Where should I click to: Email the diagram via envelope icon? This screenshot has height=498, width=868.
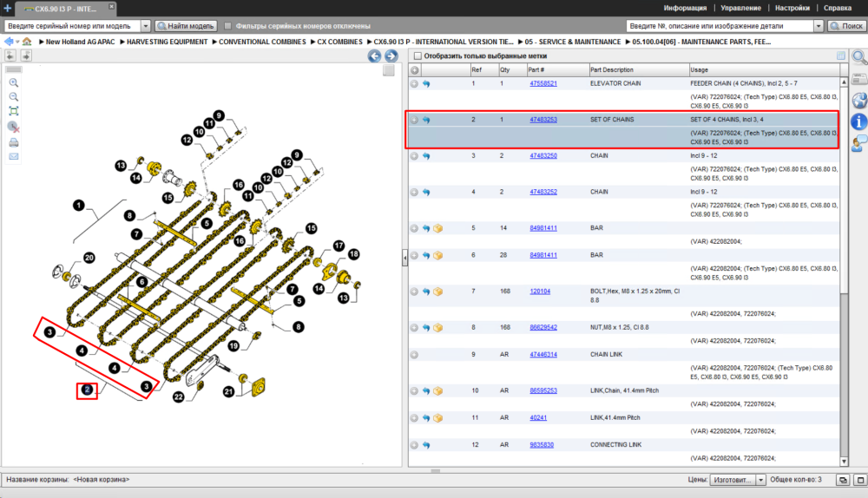(13, 156)
